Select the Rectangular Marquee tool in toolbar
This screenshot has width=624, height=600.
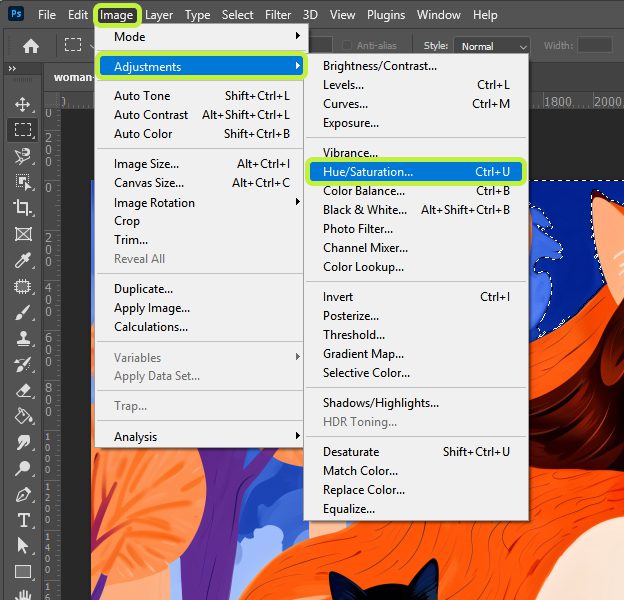(23, 130)
